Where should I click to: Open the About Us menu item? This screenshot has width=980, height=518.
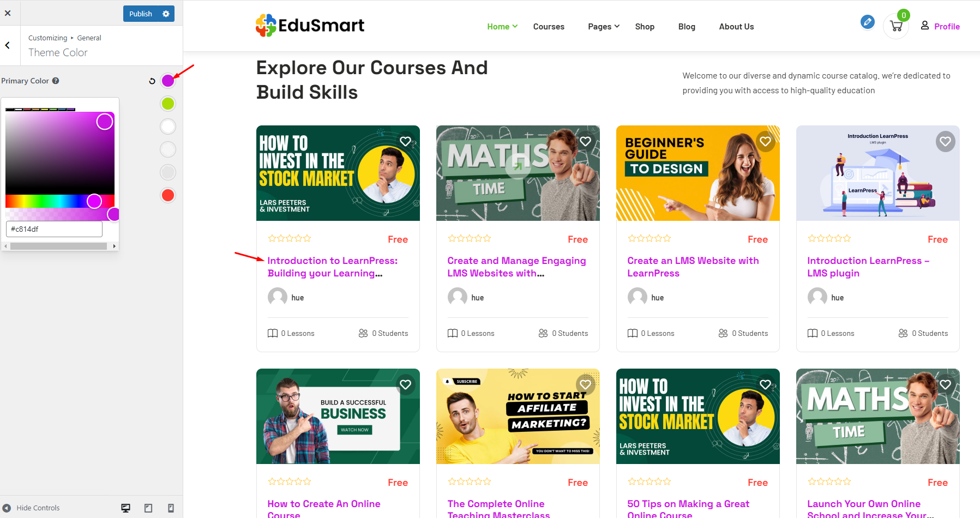736,26
